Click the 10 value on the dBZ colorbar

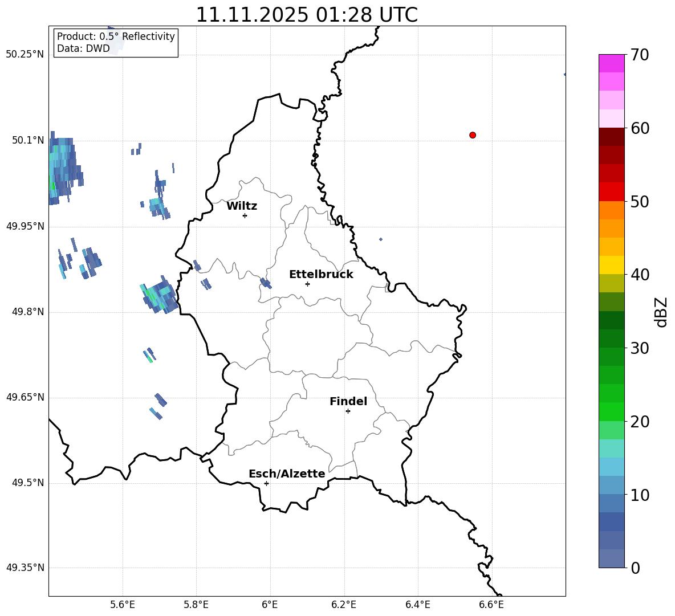[640, 495]
